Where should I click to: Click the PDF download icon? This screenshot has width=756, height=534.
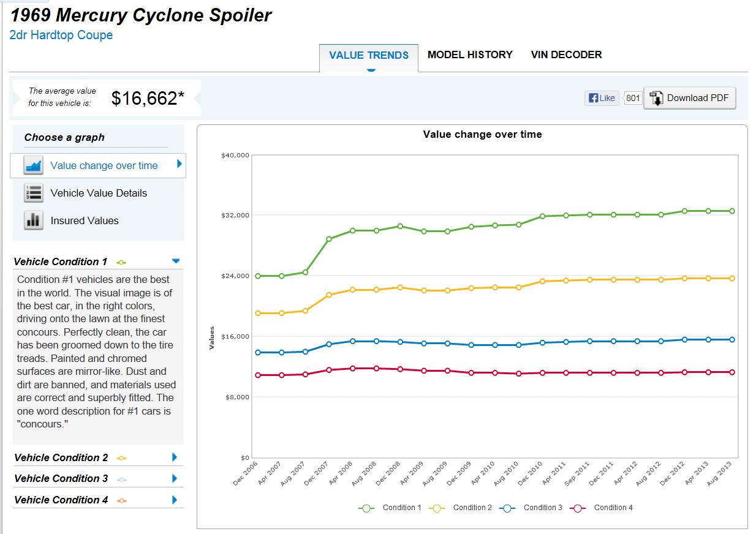tap(656, 98)
